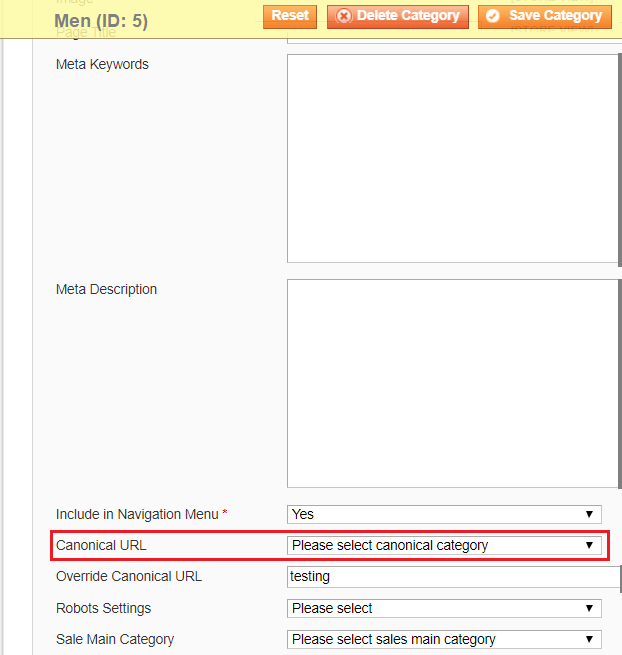
Task: Open the Include in Navigation Menu dropdown
Action: [444, 514]
